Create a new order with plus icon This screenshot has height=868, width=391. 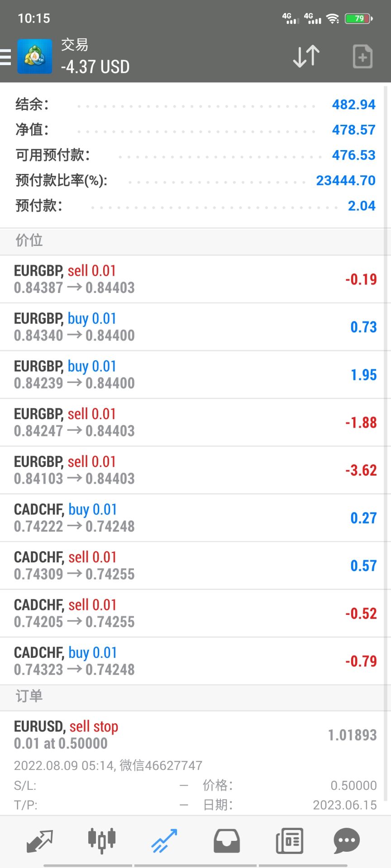click(x=362, y=57)
